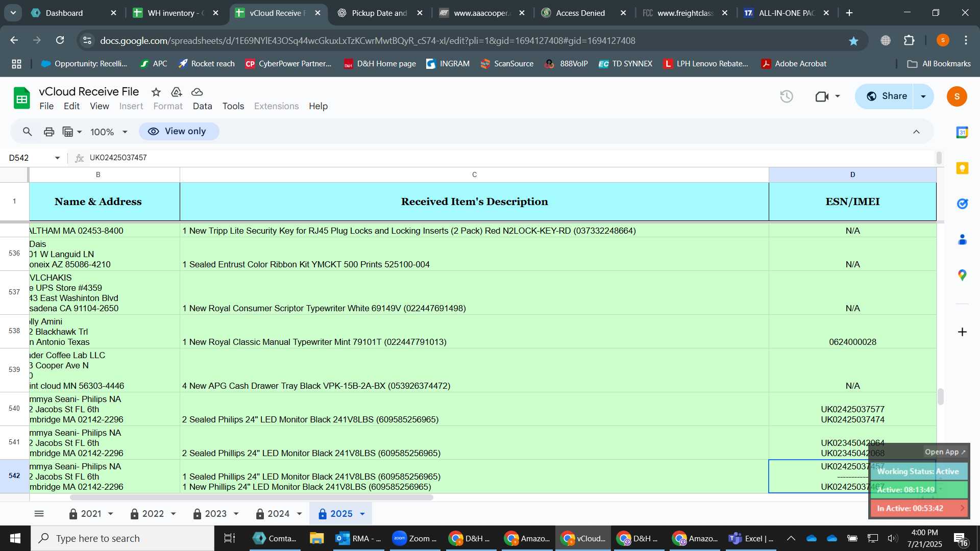Open the Chrome three-dot menu
The image size is (980, 551).
click(966, 40)
